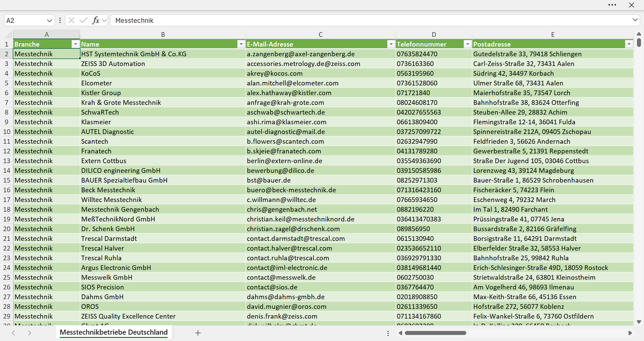Image resolution: width=644 pixels, height=341 pixels.
Task: Select column D header
Action: [434, 34]
